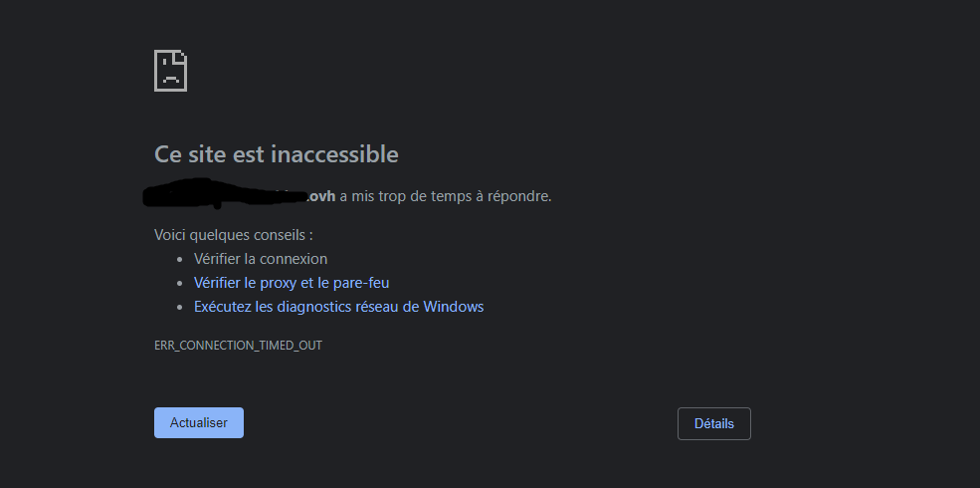This screenshot has height=488, width=980.
Task: Click the bullet before Vérifier la connexion
Action: 180,260
